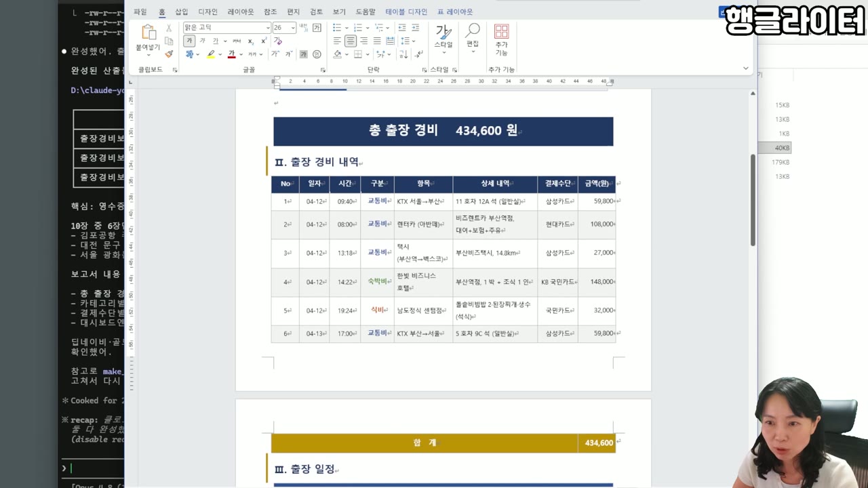Screen dimensions: 868x488
Task: Click the text effects icon
Action: point(189,54)
